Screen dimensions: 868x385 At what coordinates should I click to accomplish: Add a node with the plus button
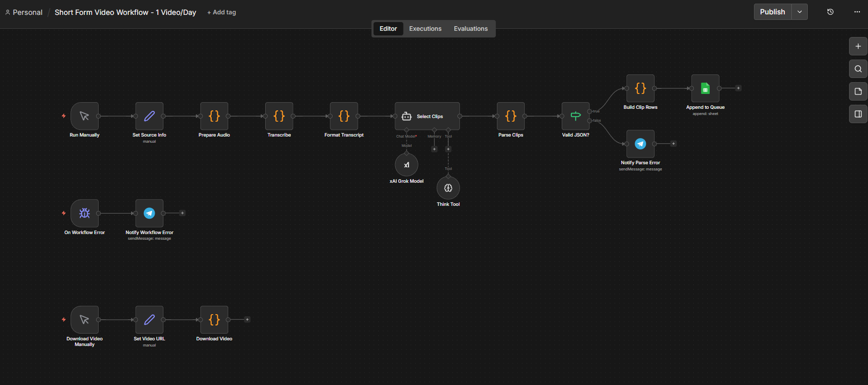coord(858,46)
